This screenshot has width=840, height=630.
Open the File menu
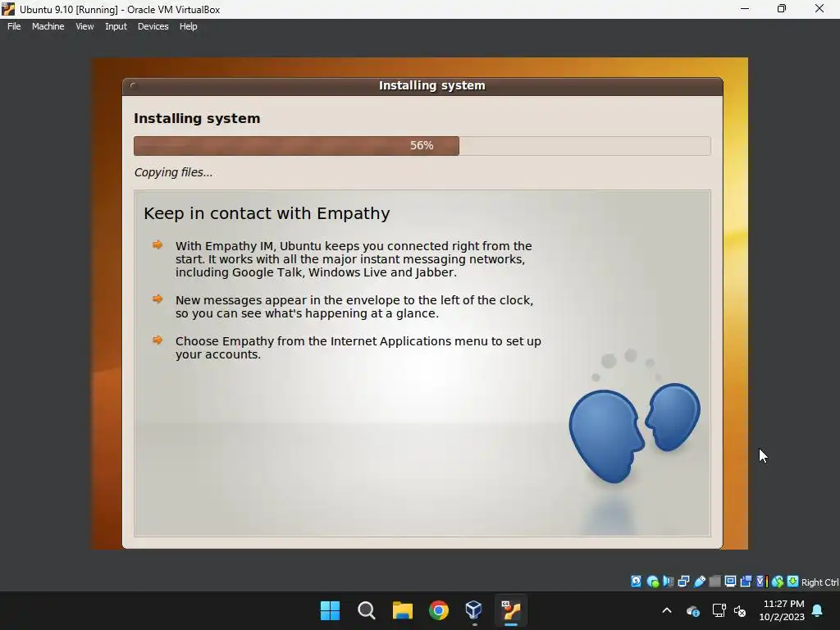click(14, 26)
